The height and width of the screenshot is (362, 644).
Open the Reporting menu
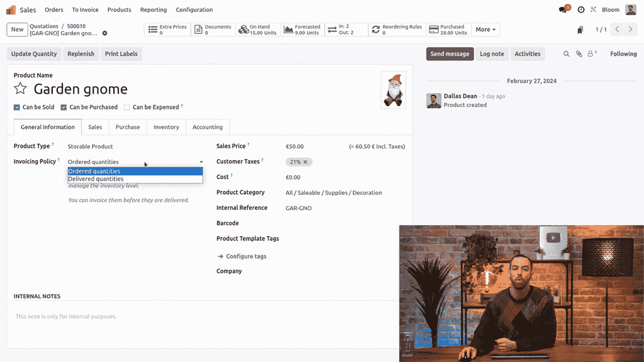(153, 10)
